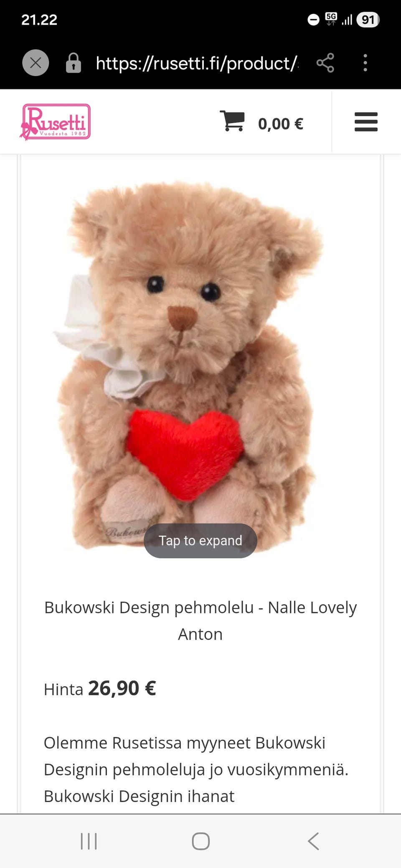View cart total 0,00 €
401x868 pixels.
point(281,124)
